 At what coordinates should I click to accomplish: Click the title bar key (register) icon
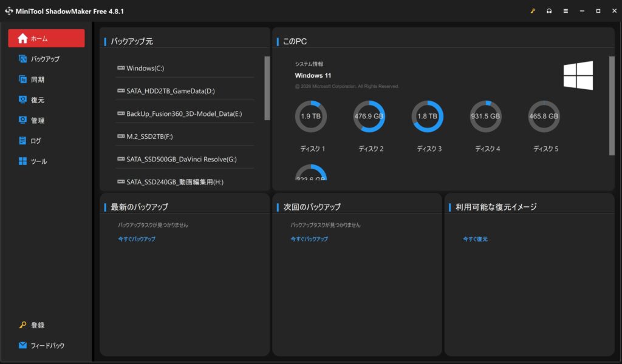[x=532, y=11]
